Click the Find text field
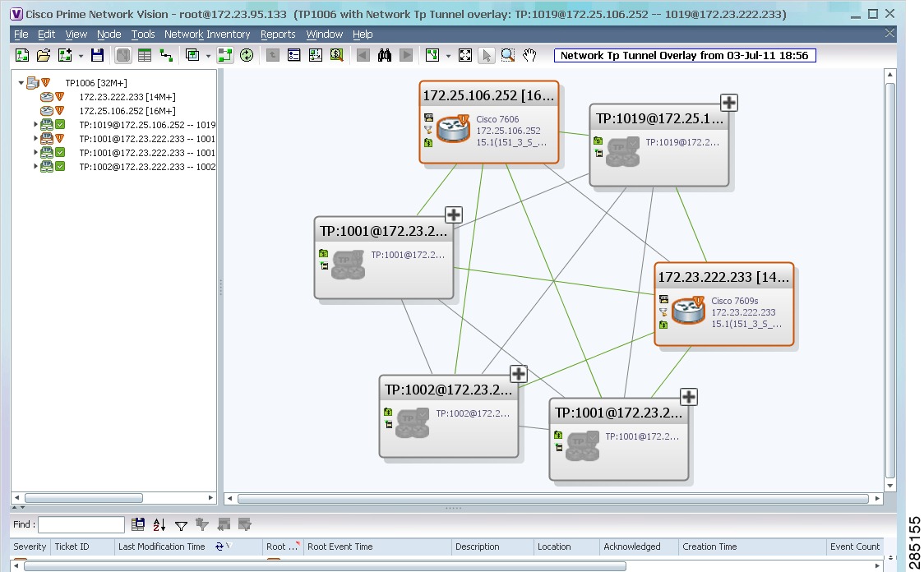Viewport: 924px width, 572px height. [x=81, y=524]
